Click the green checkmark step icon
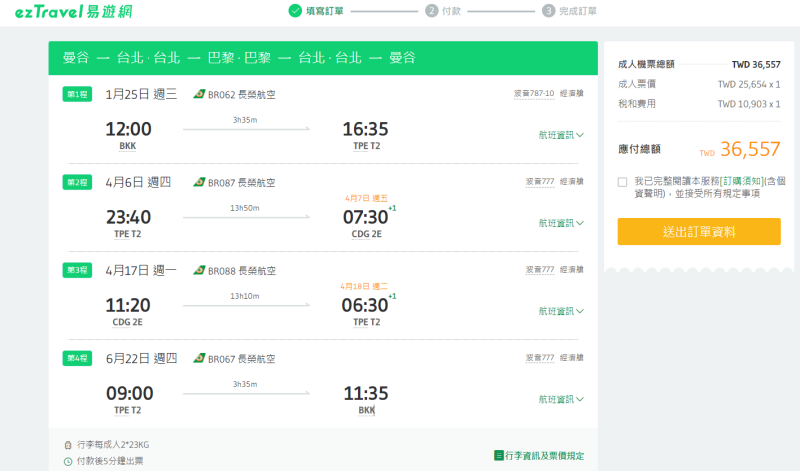800x471 pixels. (295, 11)
